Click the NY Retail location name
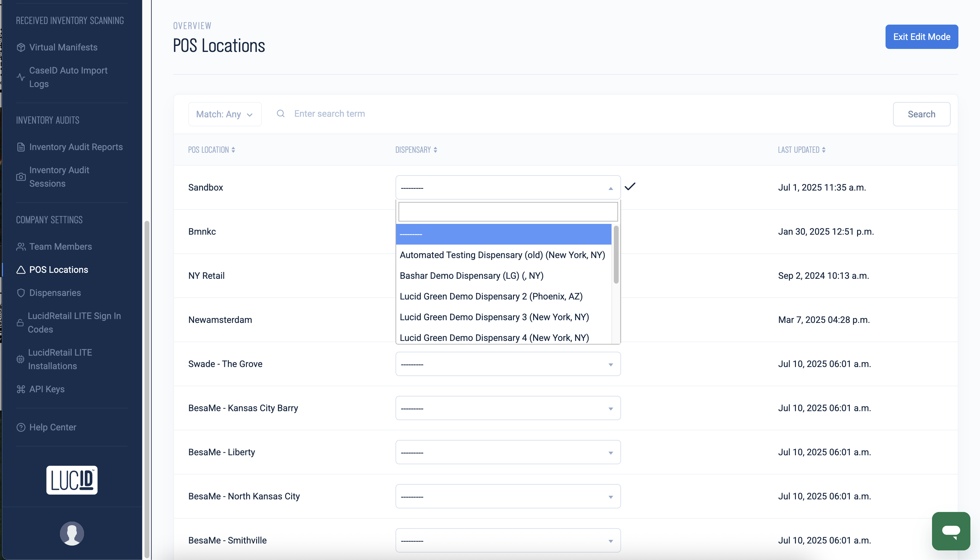 pyautogui.click(x=206, y=276)
